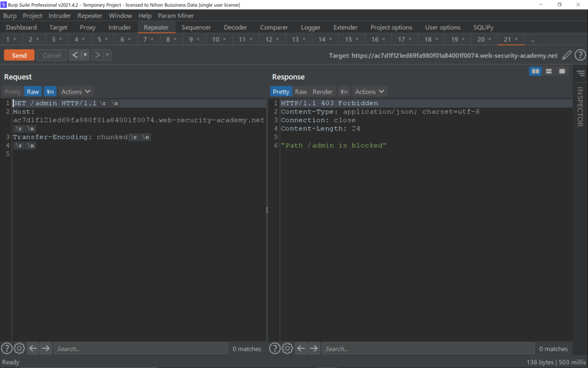Open request search settings gear
The height and width of the screenshot is (368, 588).
(x=19, y=348)
